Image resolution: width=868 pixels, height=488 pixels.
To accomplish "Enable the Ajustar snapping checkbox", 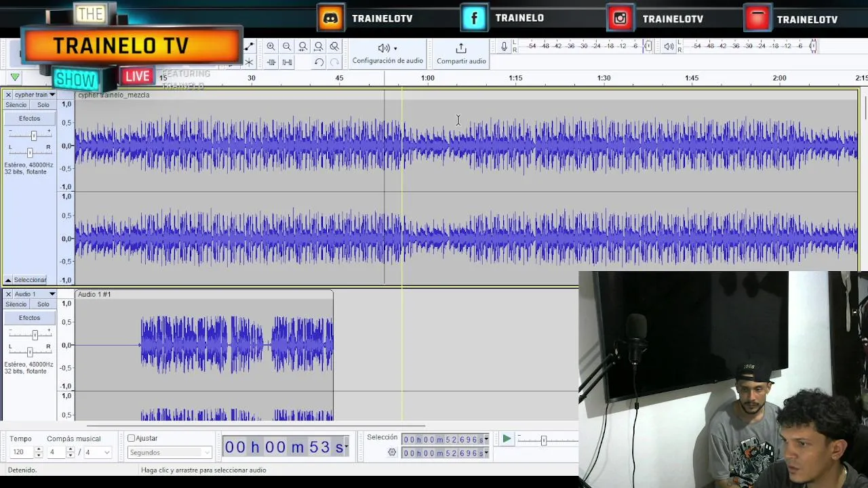I will [x=132, y=439].
